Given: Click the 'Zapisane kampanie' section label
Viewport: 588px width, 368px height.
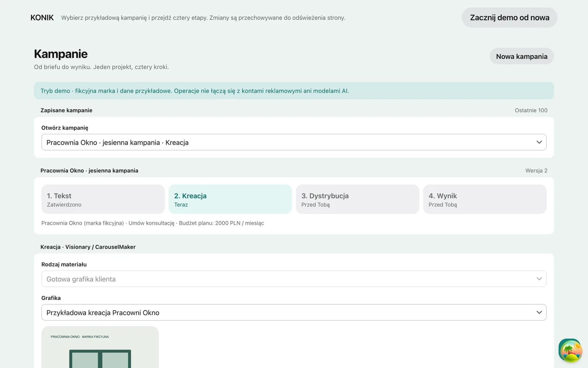Looking at the screenshot, I should click(x=66, y=110).
